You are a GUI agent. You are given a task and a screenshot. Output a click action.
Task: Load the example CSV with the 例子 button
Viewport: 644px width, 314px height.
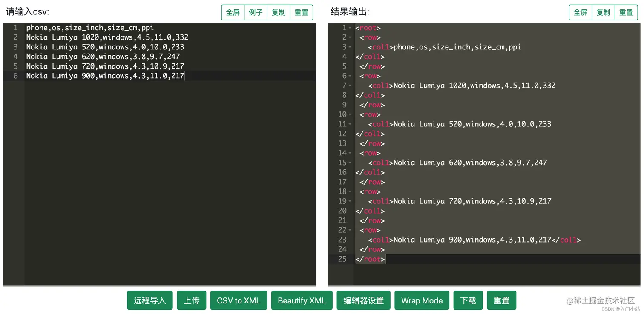[256, 12]
